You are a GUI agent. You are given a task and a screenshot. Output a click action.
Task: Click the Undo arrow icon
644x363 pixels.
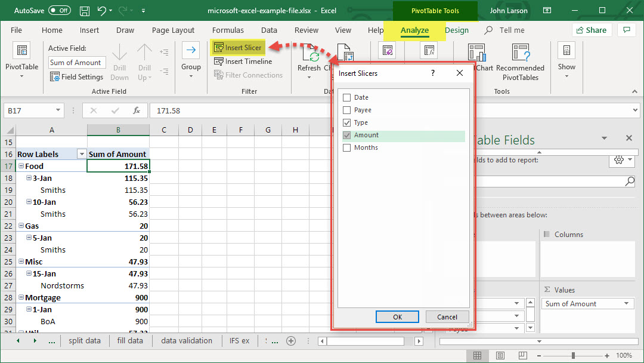point(102,11)
